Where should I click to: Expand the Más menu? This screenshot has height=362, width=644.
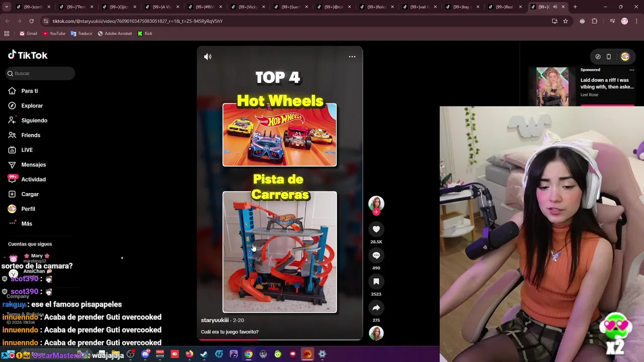tap(20, 224)
